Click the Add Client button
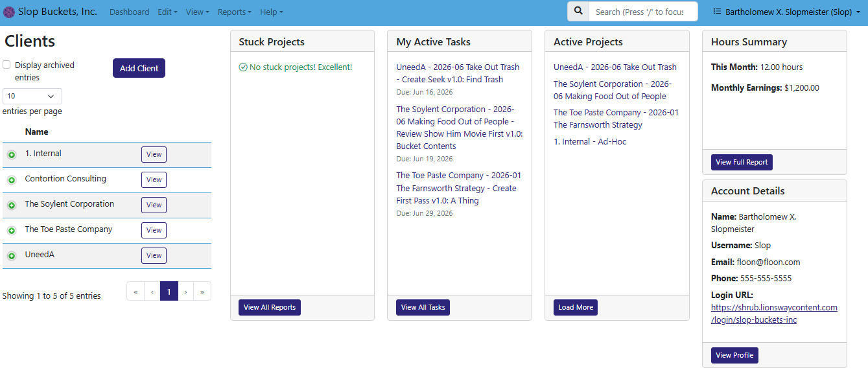 139,68
